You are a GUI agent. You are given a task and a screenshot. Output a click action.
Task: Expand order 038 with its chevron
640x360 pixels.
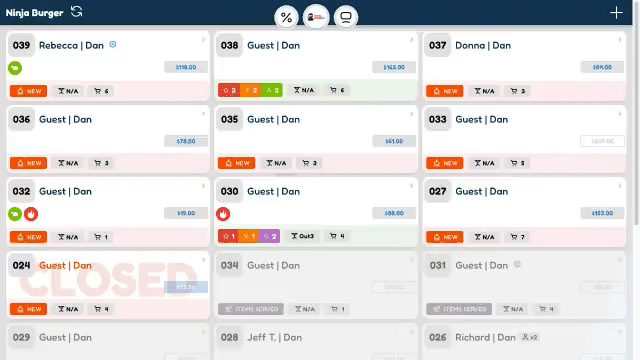pos(411,40)
